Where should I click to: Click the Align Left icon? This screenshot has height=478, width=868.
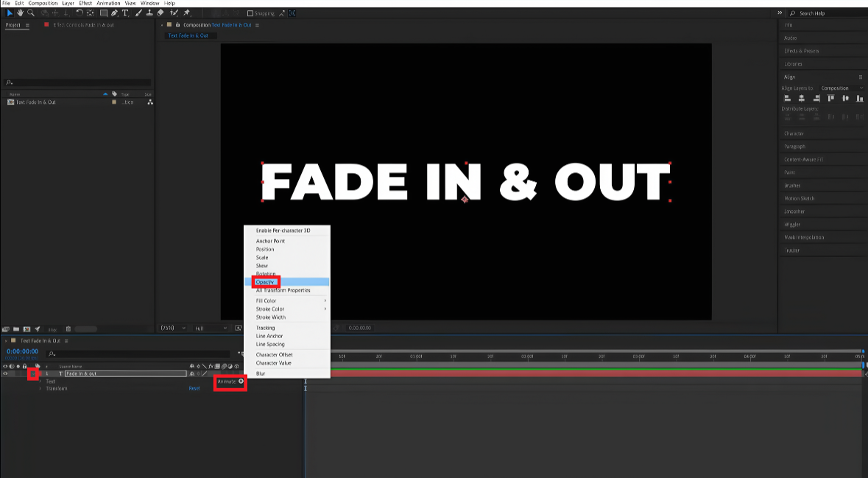tap(787, 98)
